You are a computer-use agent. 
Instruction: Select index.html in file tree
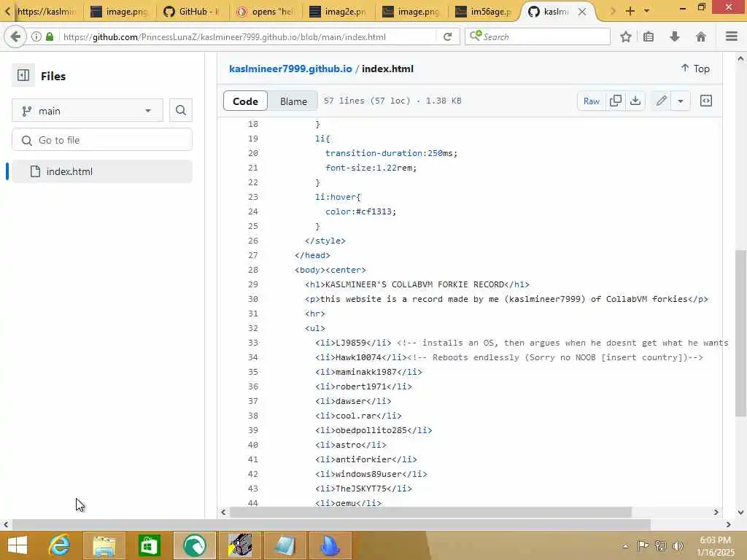(102, 171)
